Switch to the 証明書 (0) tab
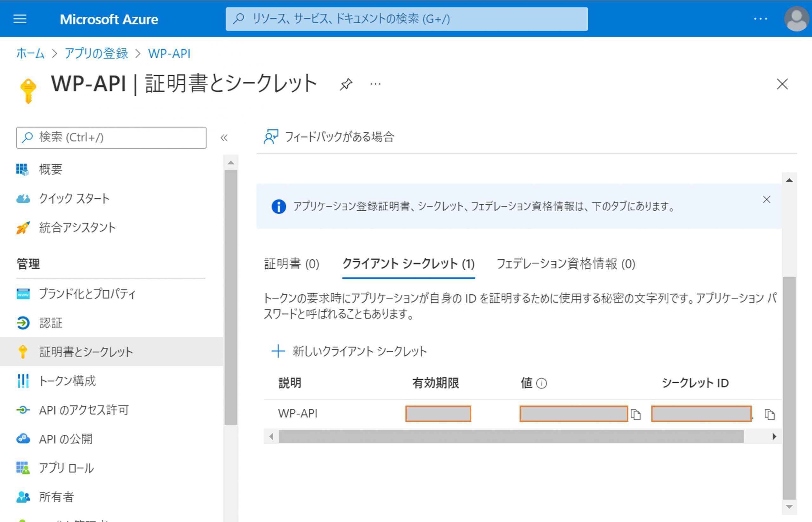Viewport: 812px width, 522px height. (x=291, y=264)
